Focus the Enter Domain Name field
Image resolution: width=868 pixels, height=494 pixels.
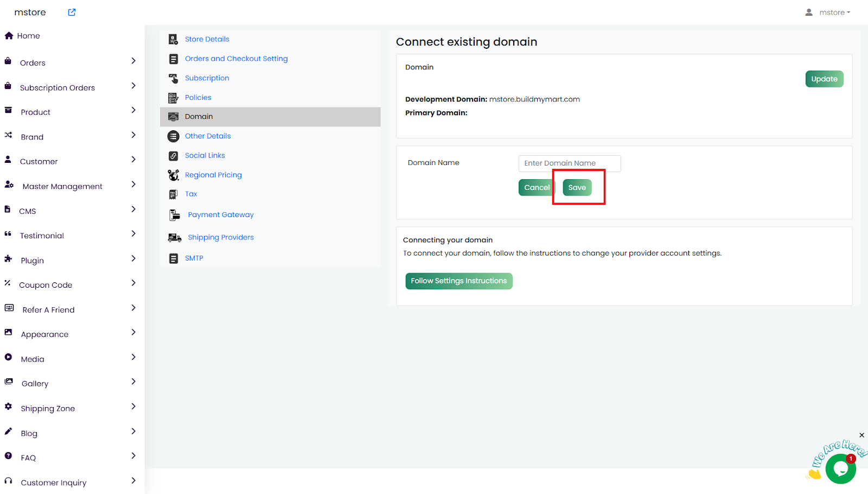(569, 163)
